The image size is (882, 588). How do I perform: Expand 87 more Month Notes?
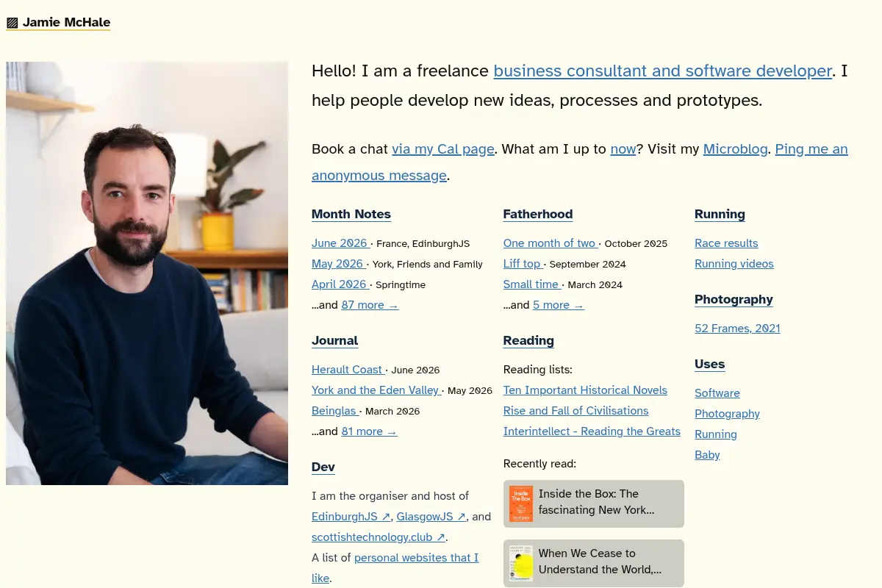click(x=370, y=305)
